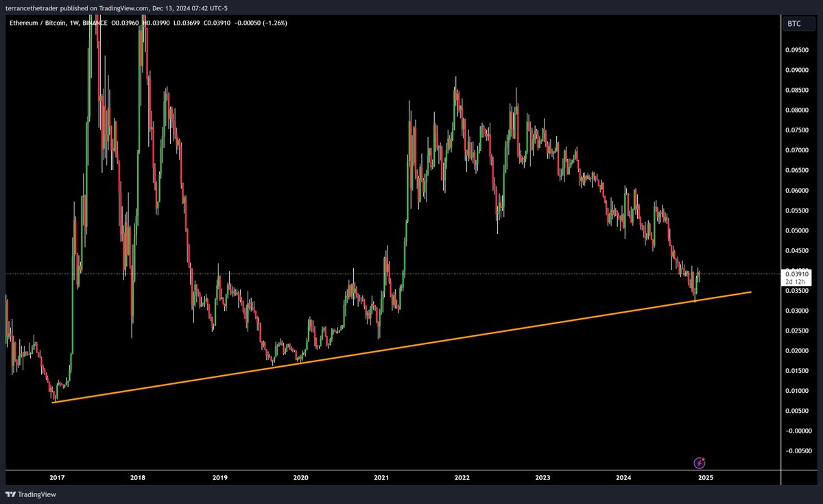Click the 0.06500 price scale label
The width and height of the screenshot is (823, 504).
(798, 170)
